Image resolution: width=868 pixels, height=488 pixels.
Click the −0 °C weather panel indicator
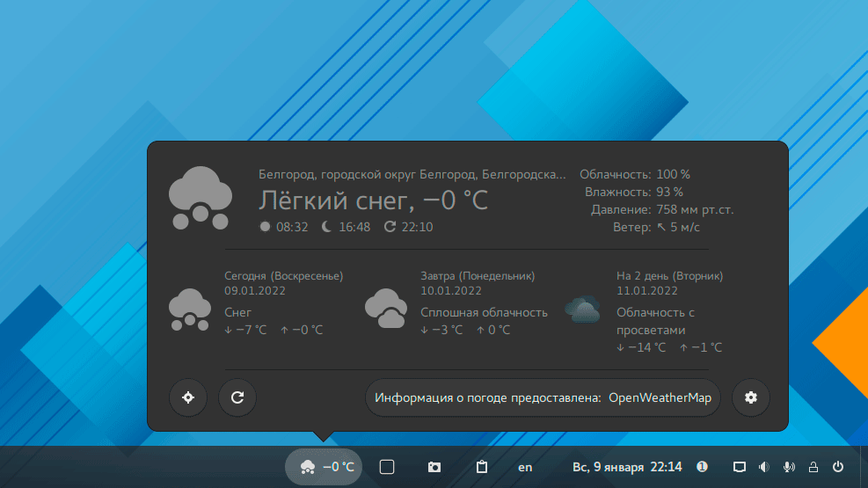(x=324, y=467)
